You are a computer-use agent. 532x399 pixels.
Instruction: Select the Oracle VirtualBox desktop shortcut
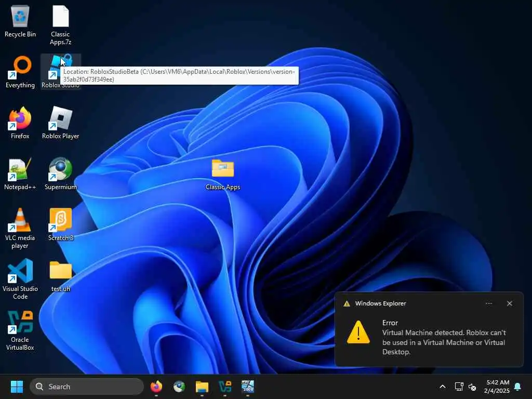coord(20,330)
